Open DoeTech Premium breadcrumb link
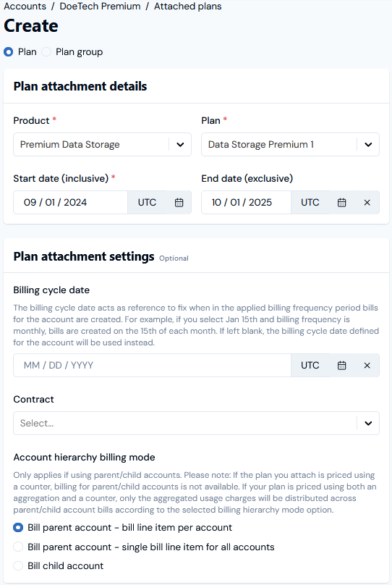Screen dimensions: 392x585 pyautogui.click(x=101, y=7)
